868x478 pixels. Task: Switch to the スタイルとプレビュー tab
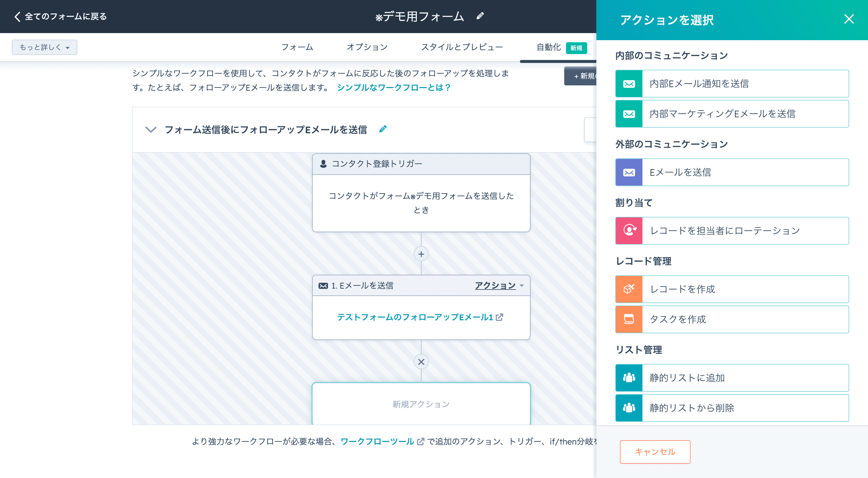462,47
